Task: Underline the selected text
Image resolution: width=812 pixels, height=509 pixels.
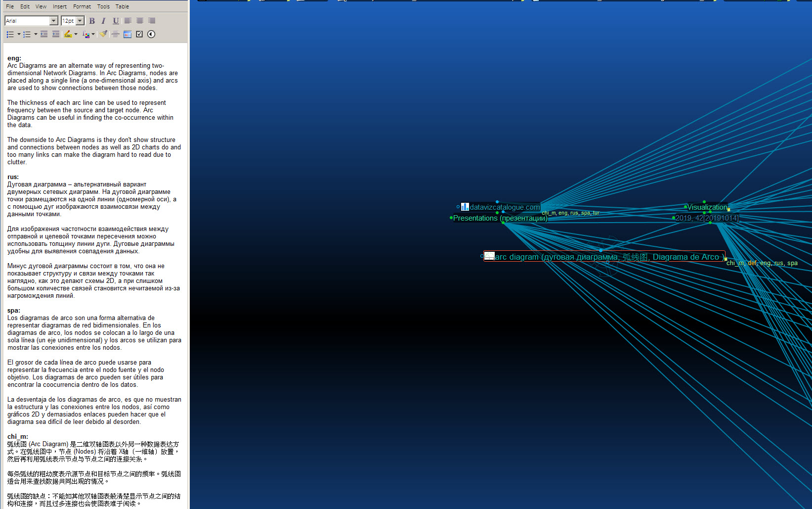Action: click(x=116, y=21)
